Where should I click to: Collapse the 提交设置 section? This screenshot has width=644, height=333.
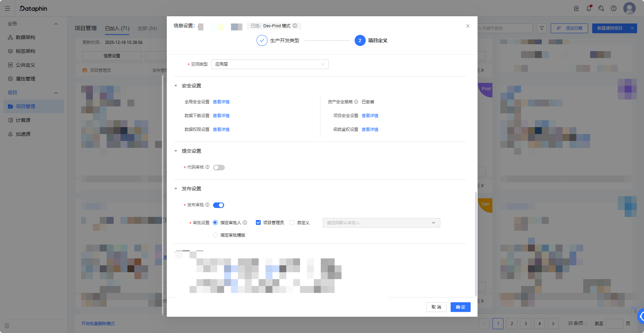pyautogui.click(x=176, y=151)
